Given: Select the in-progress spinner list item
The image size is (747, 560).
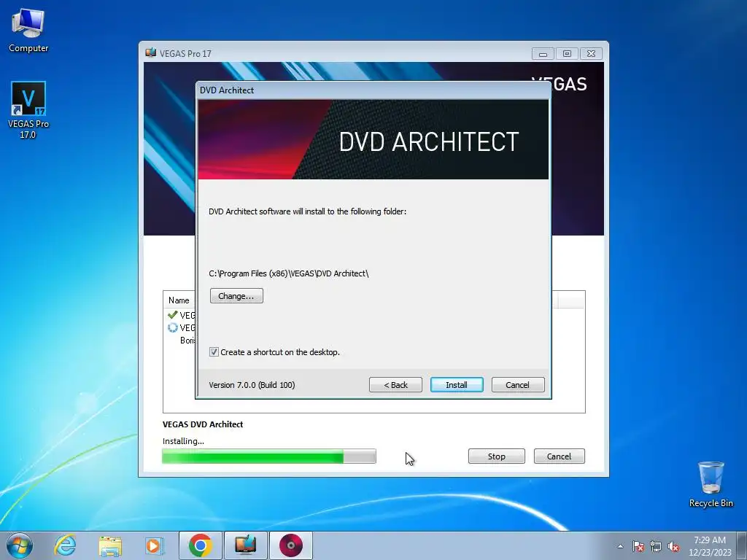Looking at the screenshot, I should 182,327.
